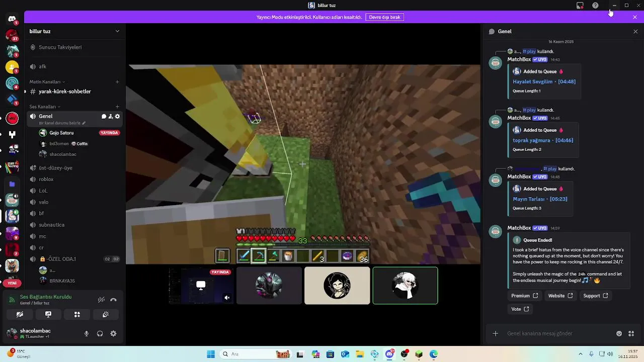This screenshot has height=362, width=644.
Task: Open Microsoft Edge on taskbar
Action: click(x=434, y=354)
